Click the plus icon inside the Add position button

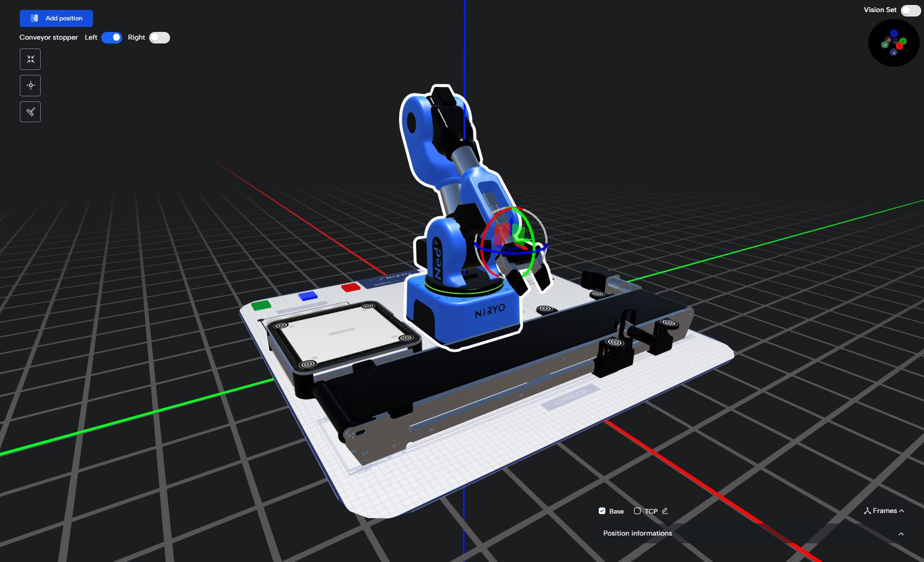tap(35, 18)
